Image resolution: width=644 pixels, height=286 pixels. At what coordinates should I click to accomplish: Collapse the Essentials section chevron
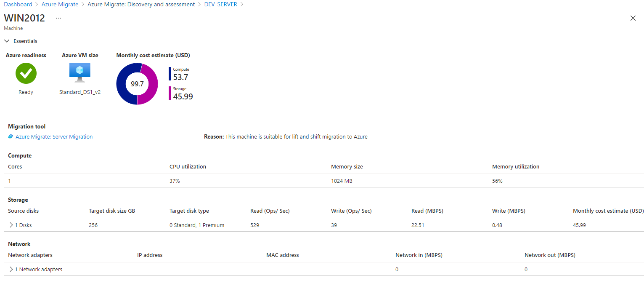click(7, 41)
